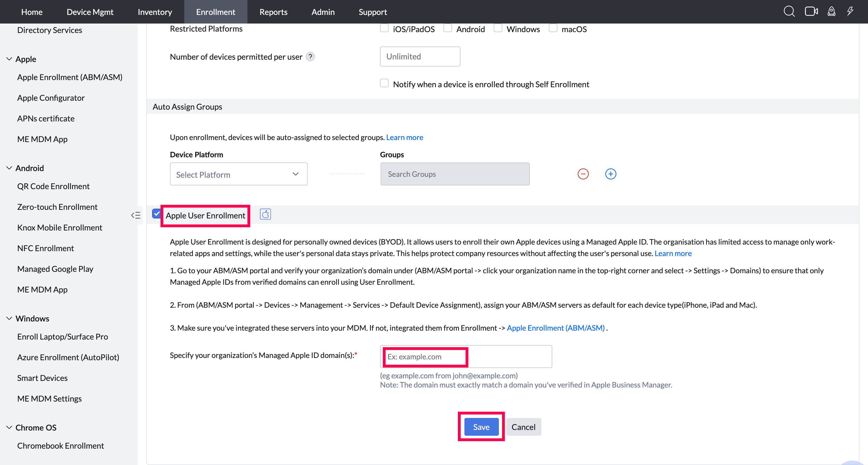Collapse the Apple sidebar section

[x=9, y=59]
